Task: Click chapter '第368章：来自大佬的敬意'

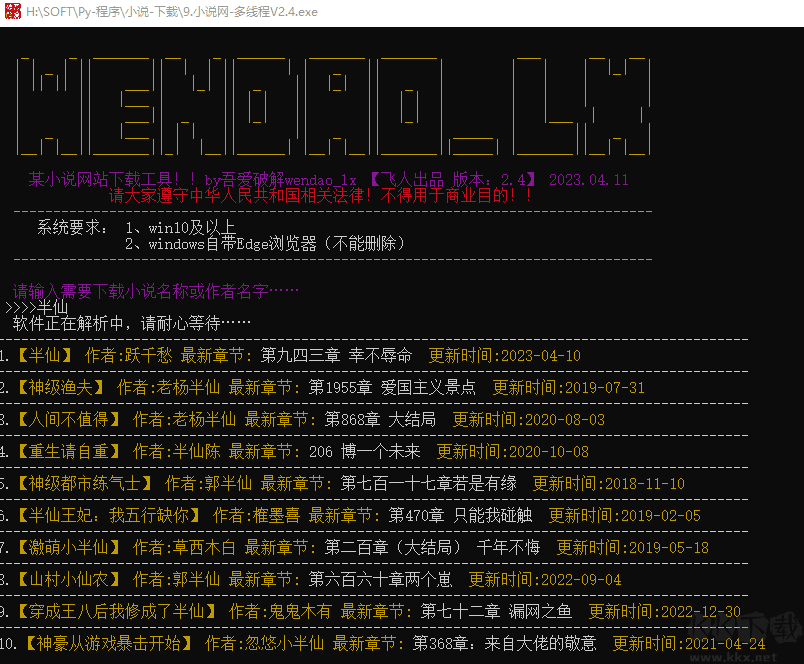Action: (505, 643)
